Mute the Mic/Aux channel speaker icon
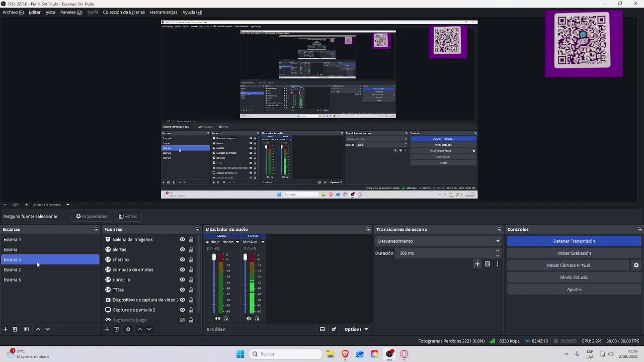Viewport: 644px width, 362px height. click(x=249, y=318)
